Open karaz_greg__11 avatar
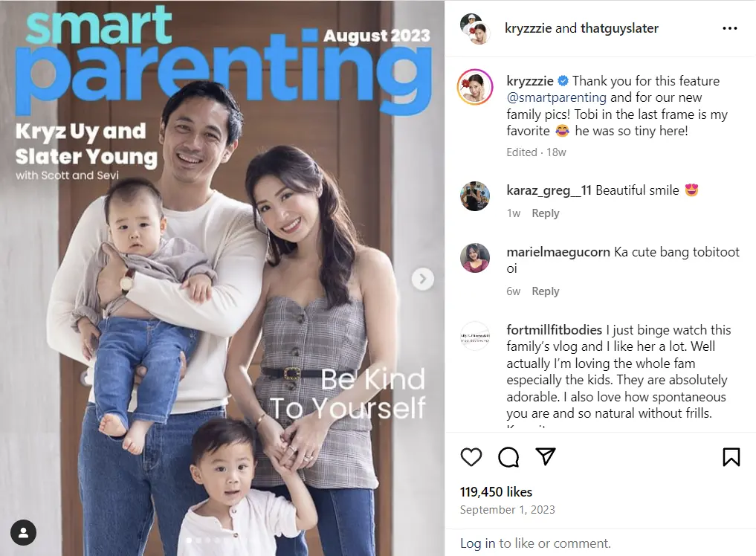 pyautogui.click(x=475, y=196)
